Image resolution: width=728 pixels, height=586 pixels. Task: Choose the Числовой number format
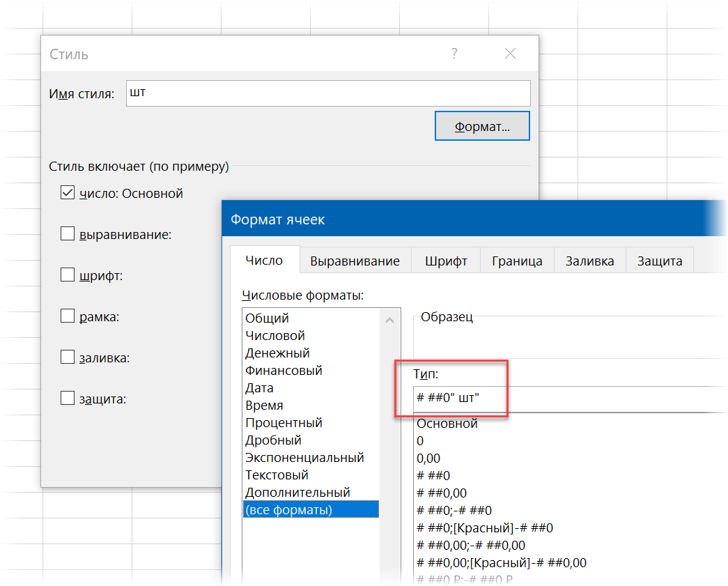coord(311,336)
